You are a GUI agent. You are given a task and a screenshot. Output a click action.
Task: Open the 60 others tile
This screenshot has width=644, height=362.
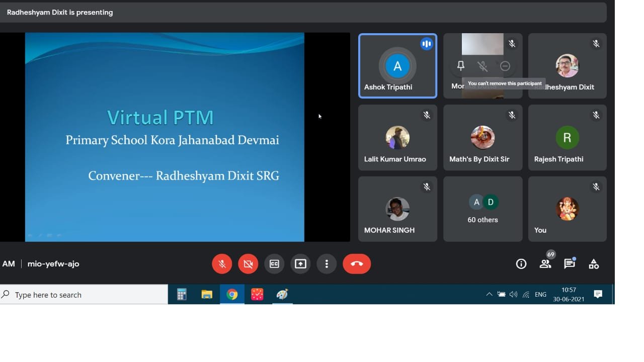tap(482, 209)
